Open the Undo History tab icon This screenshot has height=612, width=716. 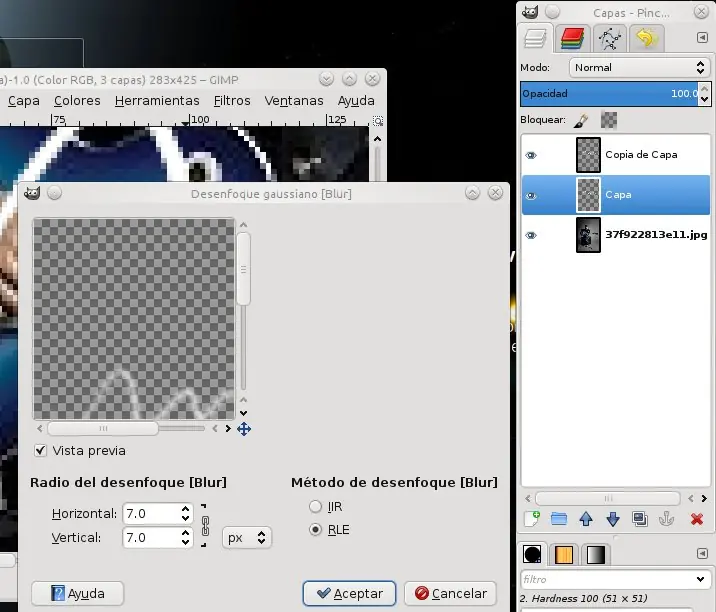click(x=646, y=39)
